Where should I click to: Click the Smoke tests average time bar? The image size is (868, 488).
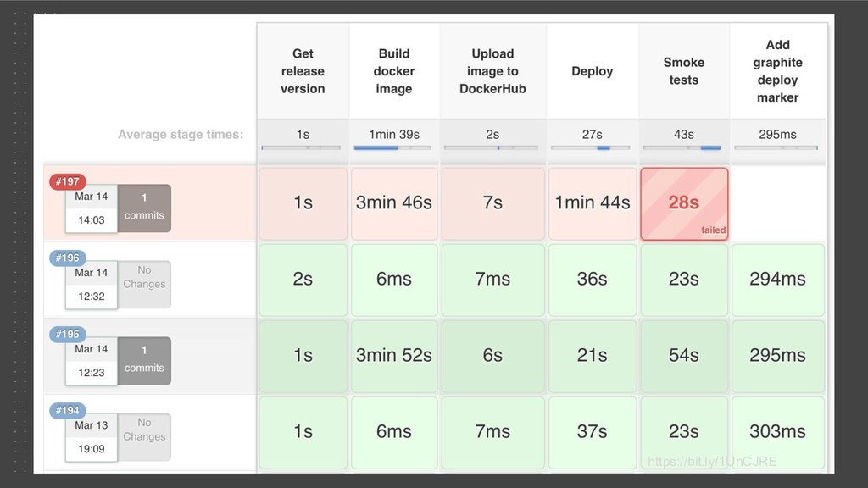(682, 147)
